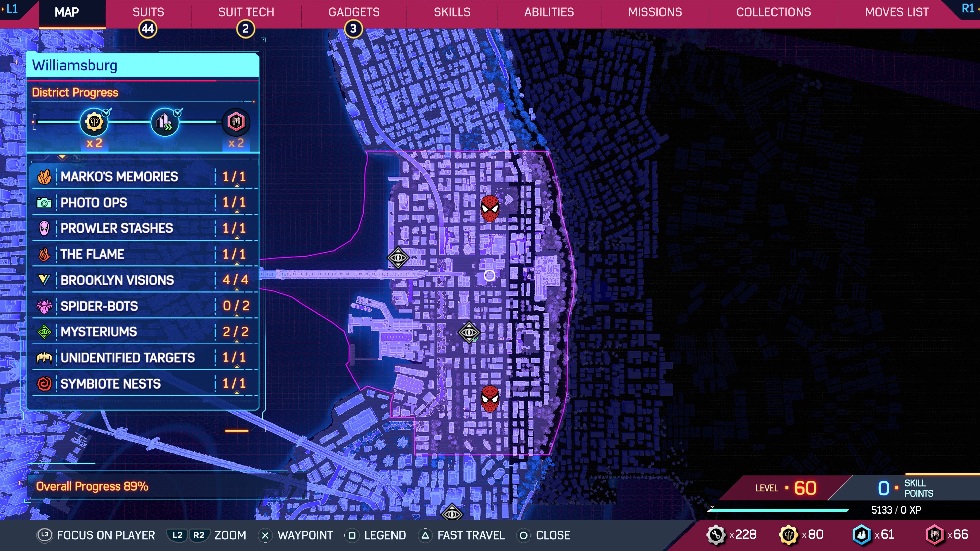Click the x61 city tokens icon
This screenshot has width=980, height=551.
(861, 535)
